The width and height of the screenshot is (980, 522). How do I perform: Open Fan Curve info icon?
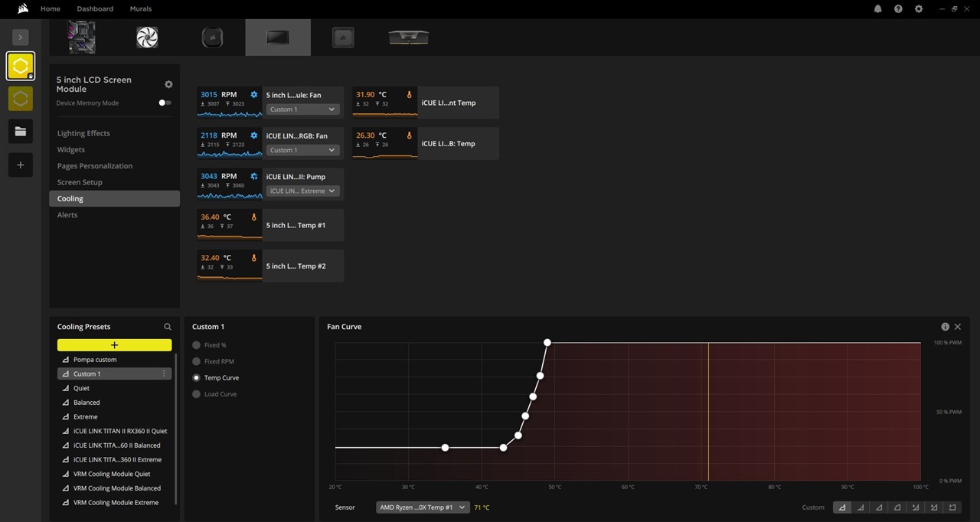click(x=946, y=327)
